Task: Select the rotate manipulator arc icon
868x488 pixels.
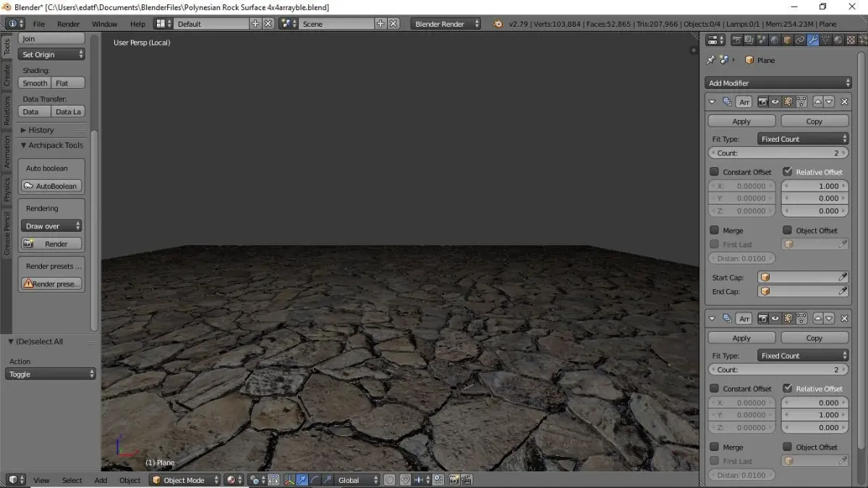Action: point(315,479)
